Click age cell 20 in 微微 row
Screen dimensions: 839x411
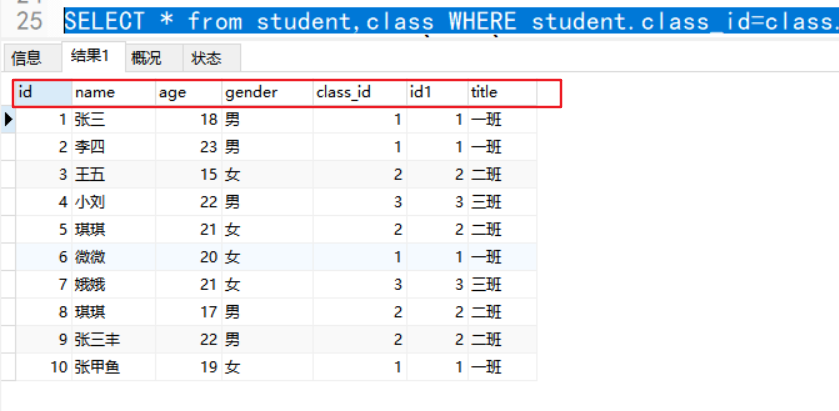(188, 257)
